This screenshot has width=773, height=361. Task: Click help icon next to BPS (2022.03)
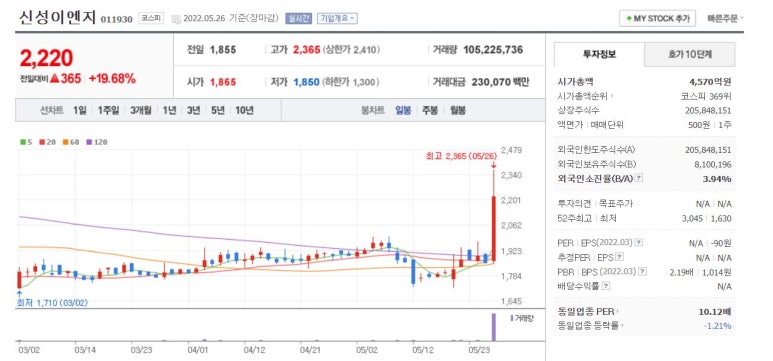(x=643, y=271)
